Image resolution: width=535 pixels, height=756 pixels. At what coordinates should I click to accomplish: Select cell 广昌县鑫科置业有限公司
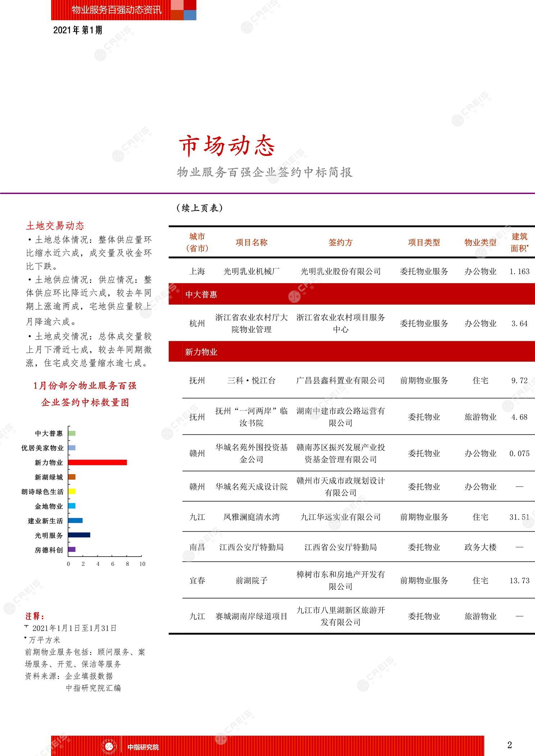coord(340,381)
